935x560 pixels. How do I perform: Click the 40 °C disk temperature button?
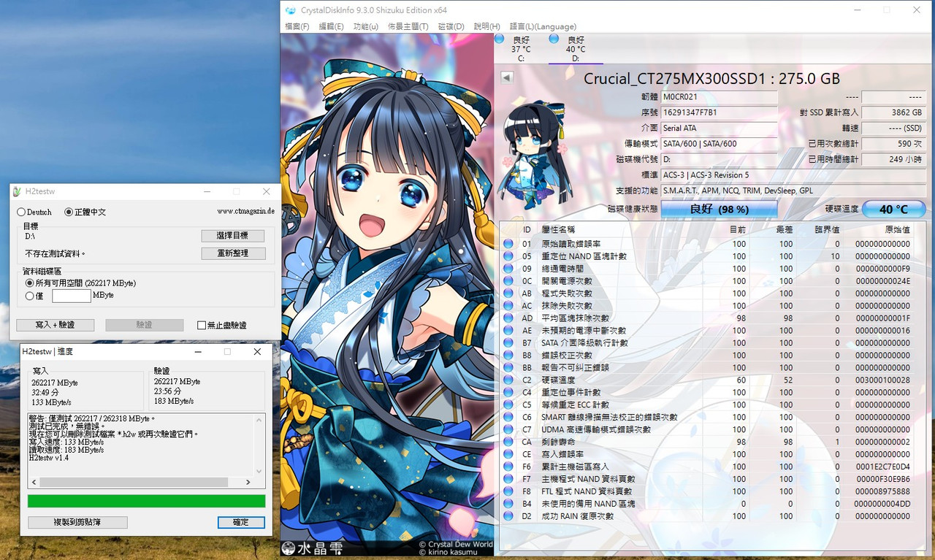point(893,209)
